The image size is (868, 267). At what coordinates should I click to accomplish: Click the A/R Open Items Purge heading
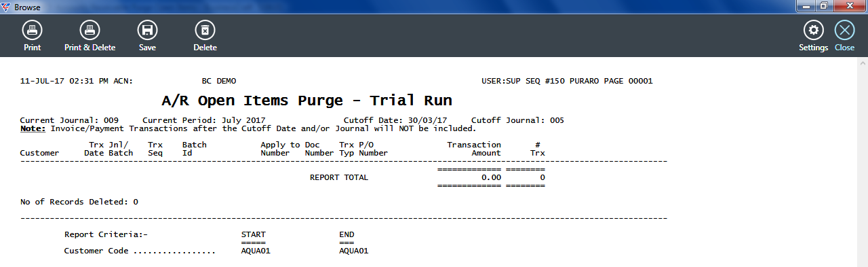click(x=307, y=101)
